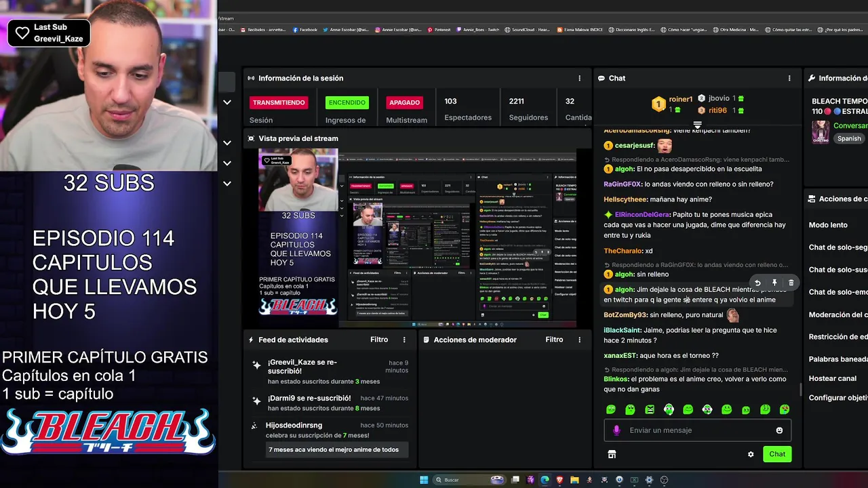This screenshot has width=868, height=488.
Task: Click the delete message trash icon
Action: point(791,283)
